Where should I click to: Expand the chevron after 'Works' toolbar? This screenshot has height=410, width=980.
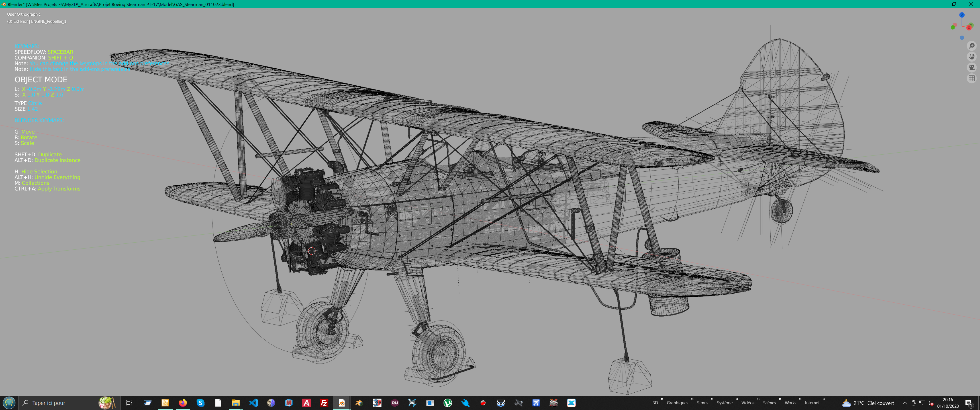[801, 399]
